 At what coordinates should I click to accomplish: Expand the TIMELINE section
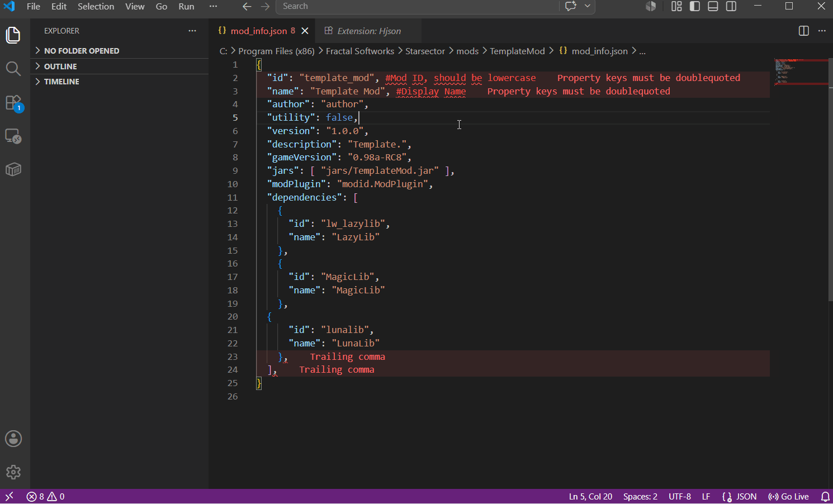119,82
